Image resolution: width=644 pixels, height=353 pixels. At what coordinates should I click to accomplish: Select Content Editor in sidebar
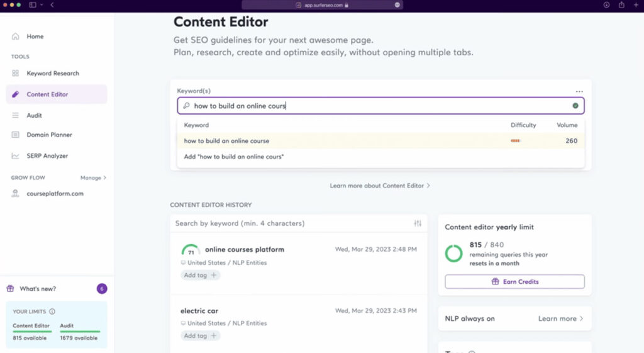coord(57,94)
